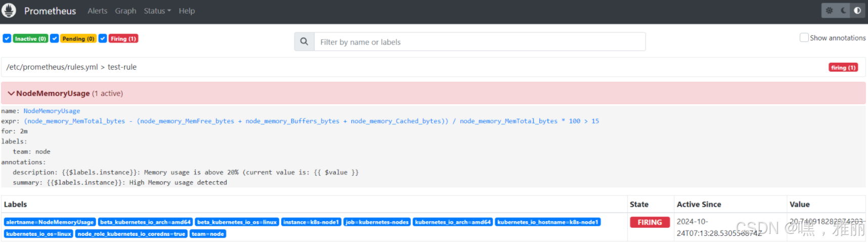Open the Graph page
The image size is (868, 243).
point(125,11)
